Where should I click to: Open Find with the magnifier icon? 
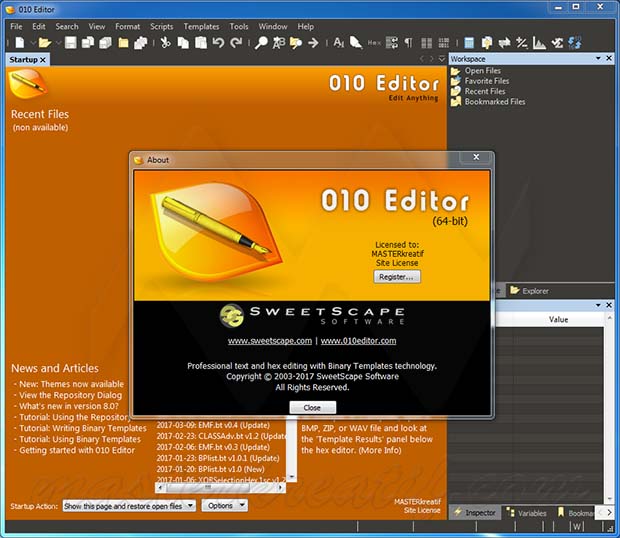261,42
